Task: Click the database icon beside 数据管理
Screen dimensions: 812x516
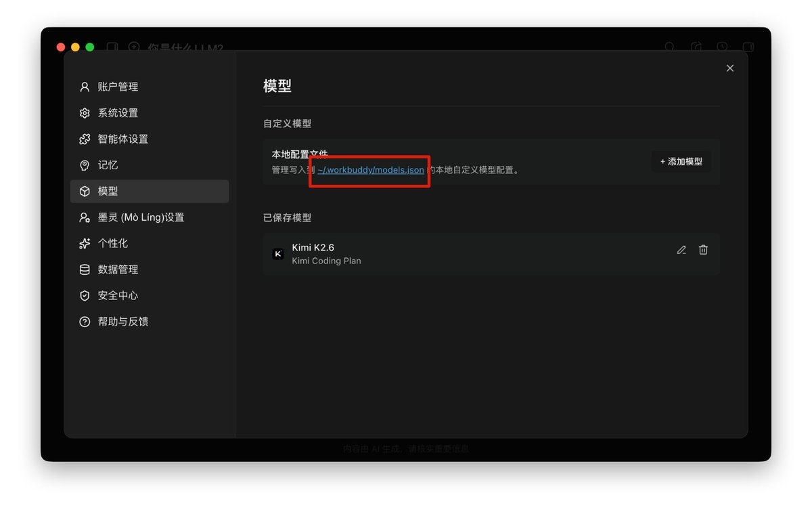Action: tap(85, 270)
